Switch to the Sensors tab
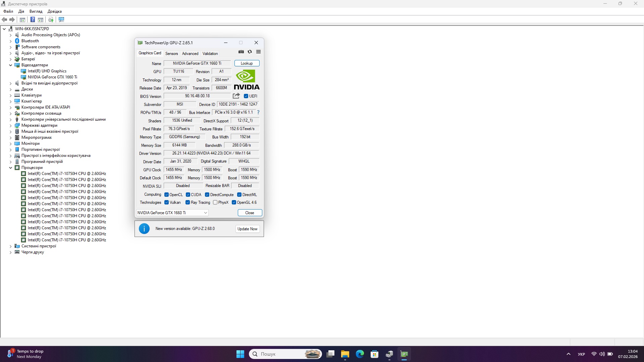 171,54
